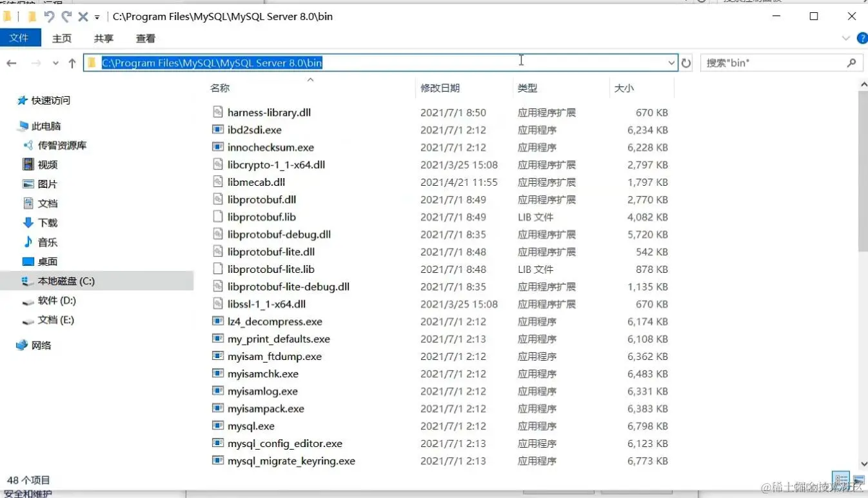Viewport: 868px width, 498px height.
Task: Click the Undo icon in title bar
Action: tap(50, 16)
